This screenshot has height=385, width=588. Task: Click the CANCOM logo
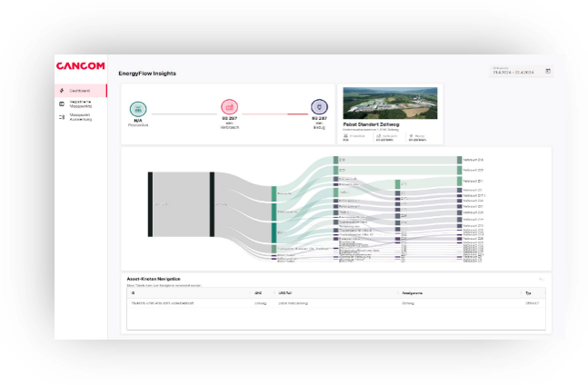point(80,66)
